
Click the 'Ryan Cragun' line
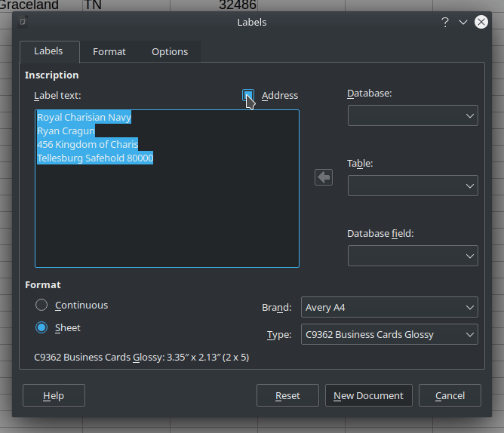coord(66,131)
